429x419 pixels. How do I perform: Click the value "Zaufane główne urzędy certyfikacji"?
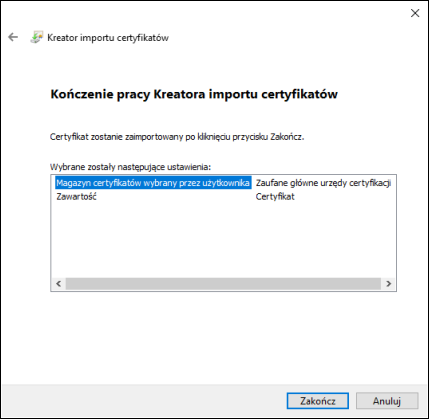(x=323, y=183)
